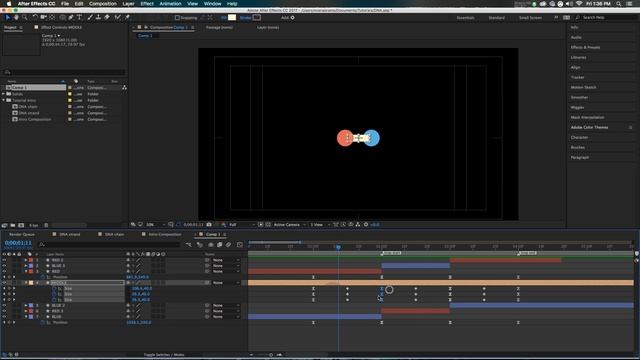The height and width of the screenshot is (360, 640).
Task: Hide the BLUE 2 layer eye
Action: click(x=4, y=305)
